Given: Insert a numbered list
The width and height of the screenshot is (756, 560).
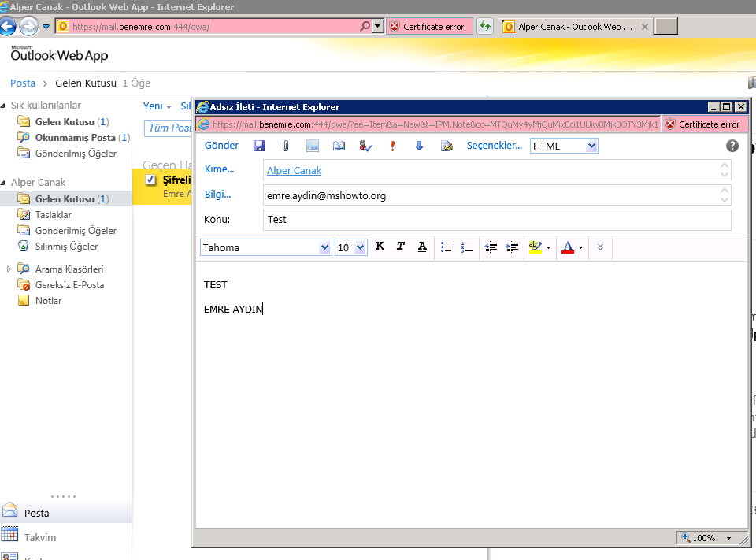Looking at the screenshot, I should click(x=467, y=247).
